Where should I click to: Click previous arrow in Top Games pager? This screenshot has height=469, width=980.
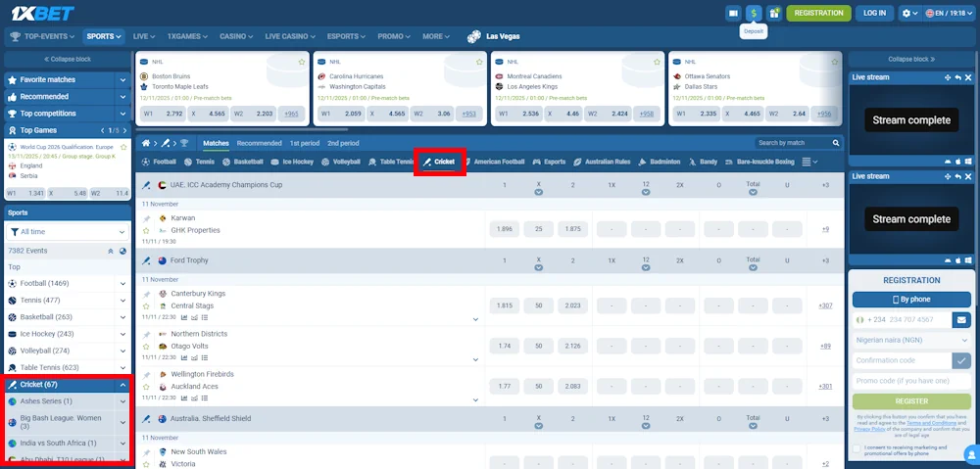(x=103, y=130)
